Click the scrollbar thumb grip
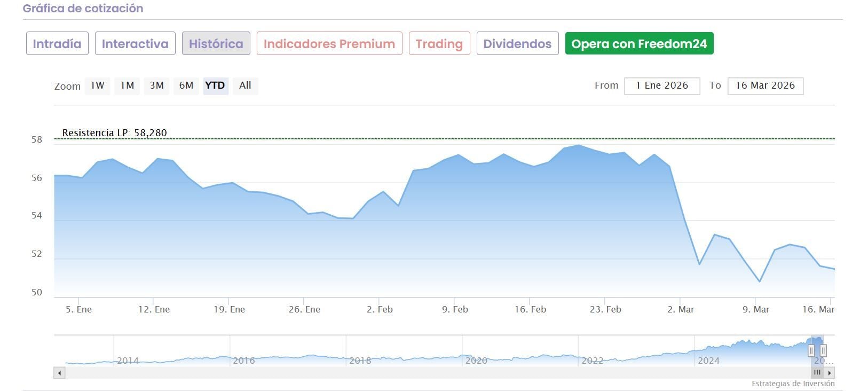 click(x=817, y=373)
